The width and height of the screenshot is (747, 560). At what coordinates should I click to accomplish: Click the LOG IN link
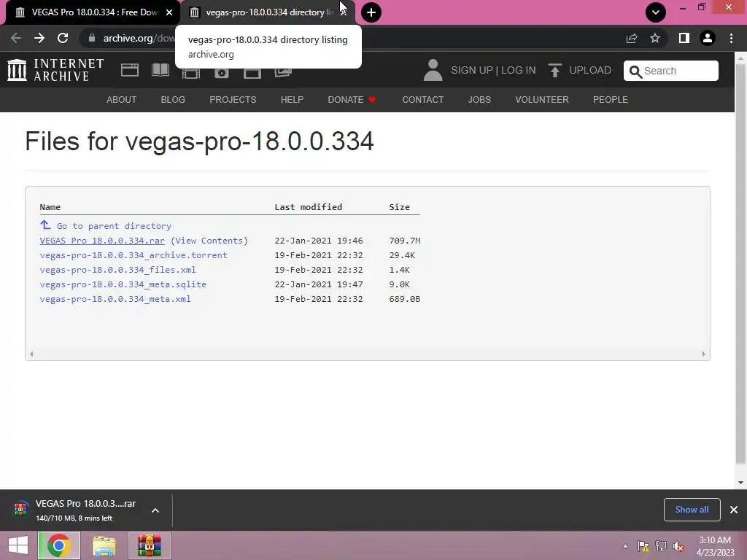click(x=519, y=71)
